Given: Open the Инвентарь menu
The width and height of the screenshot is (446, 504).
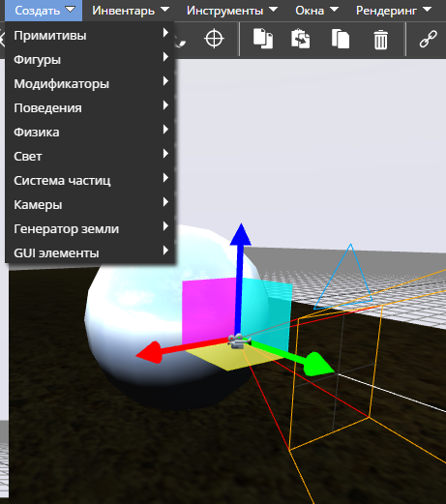Looking at the screenshot, I should point(131,11).
